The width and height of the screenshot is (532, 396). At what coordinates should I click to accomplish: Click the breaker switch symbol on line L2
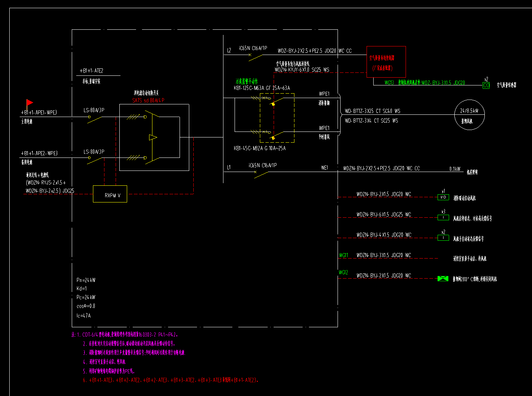pos(255,58)
